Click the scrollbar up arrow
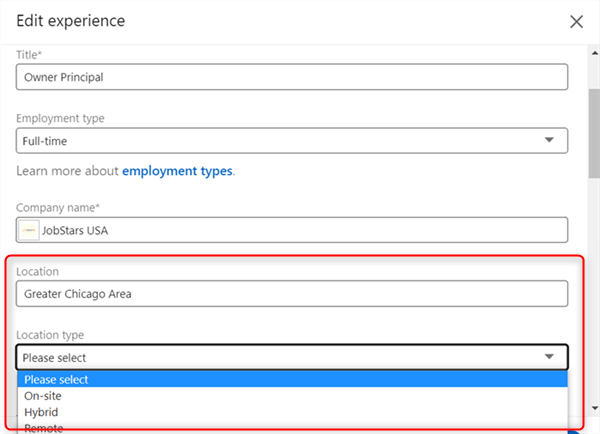Image resolution: width=600 pixels, height=434 pixels. (592, 53)
